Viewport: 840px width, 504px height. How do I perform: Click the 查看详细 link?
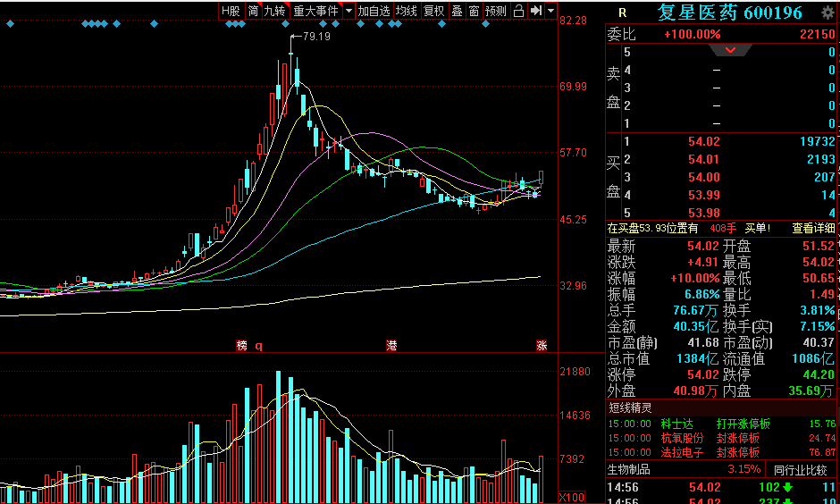[813, 228]
